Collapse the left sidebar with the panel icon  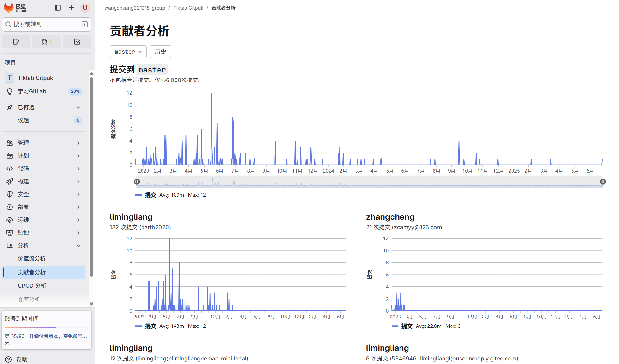click(x=58, y=8)
